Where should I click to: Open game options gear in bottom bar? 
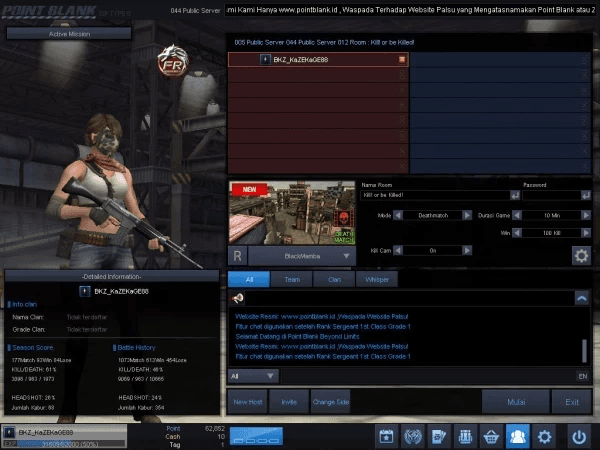[x=544, y=436]
